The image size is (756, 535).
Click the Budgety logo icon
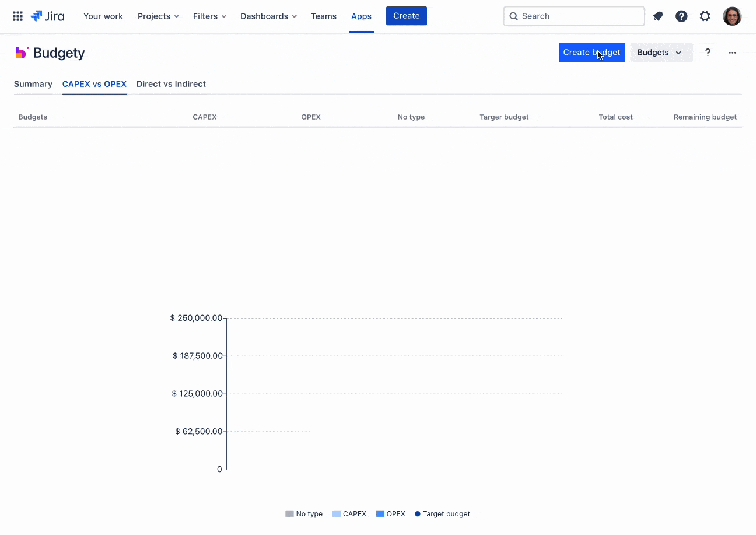(22, 53)
